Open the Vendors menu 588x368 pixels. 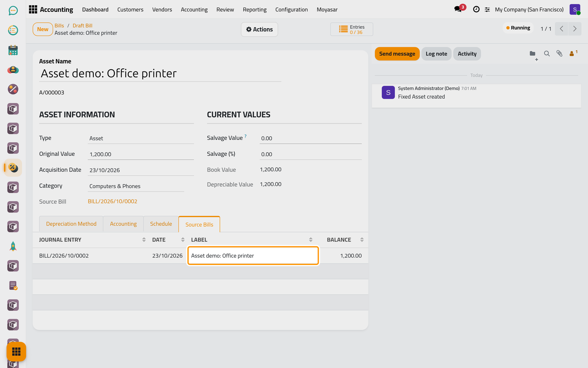pyautogui.click(x=162, y=10)
